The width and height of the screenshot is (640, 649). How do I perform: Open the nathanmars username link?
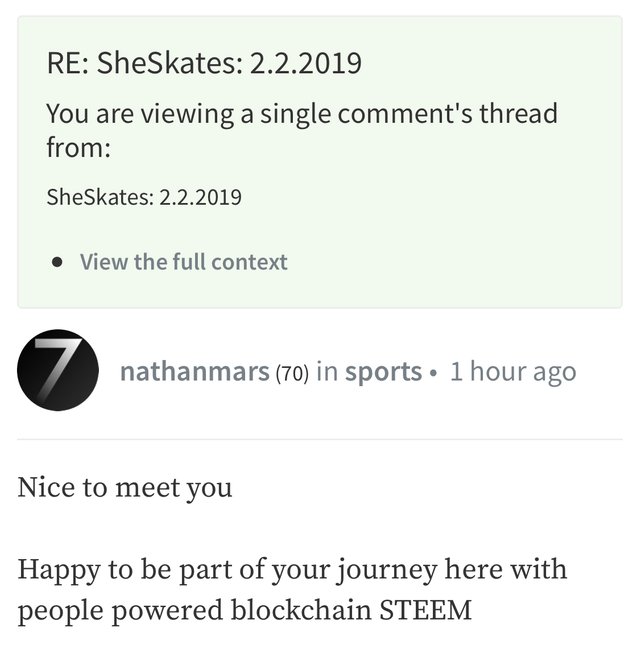click(x=195, y=371)
